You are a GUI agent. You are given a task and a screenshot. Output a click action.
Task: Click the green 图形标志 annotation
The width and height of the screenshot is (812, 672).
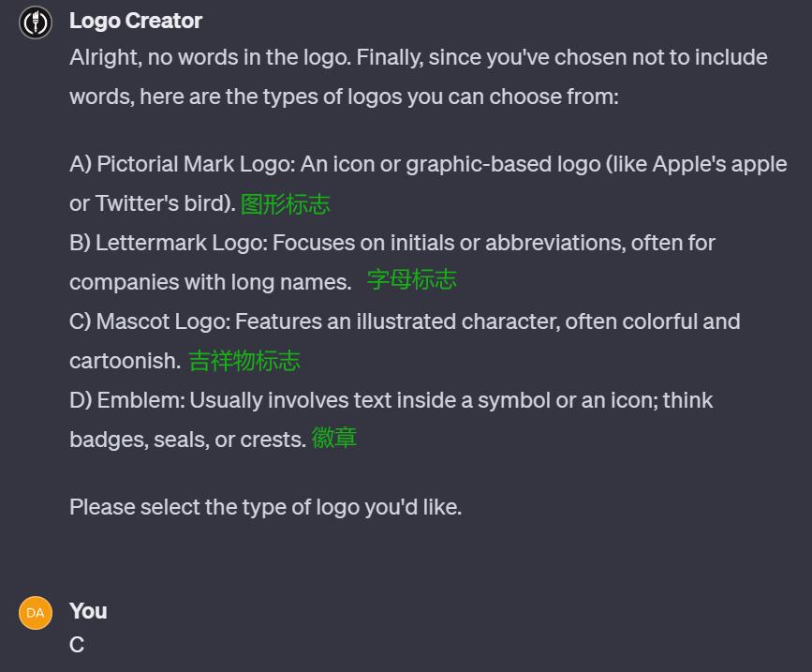point(286,204)
